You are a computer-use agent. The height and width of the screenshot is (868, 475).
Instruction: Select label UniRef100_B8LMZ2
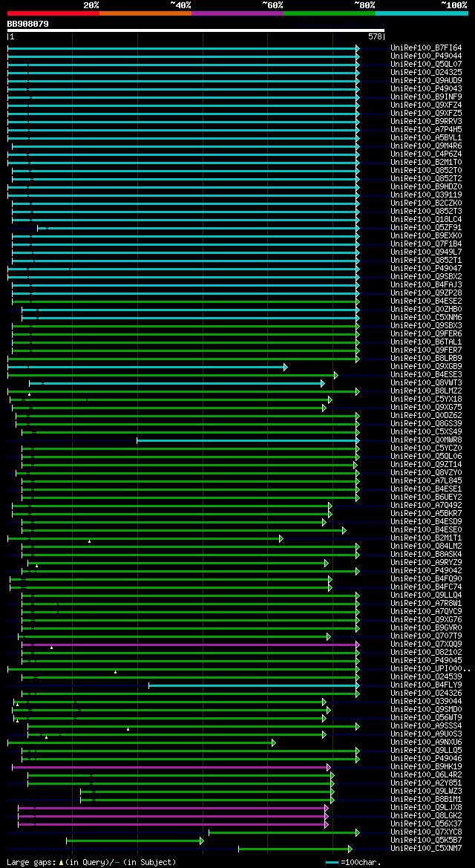pos(426,391)
